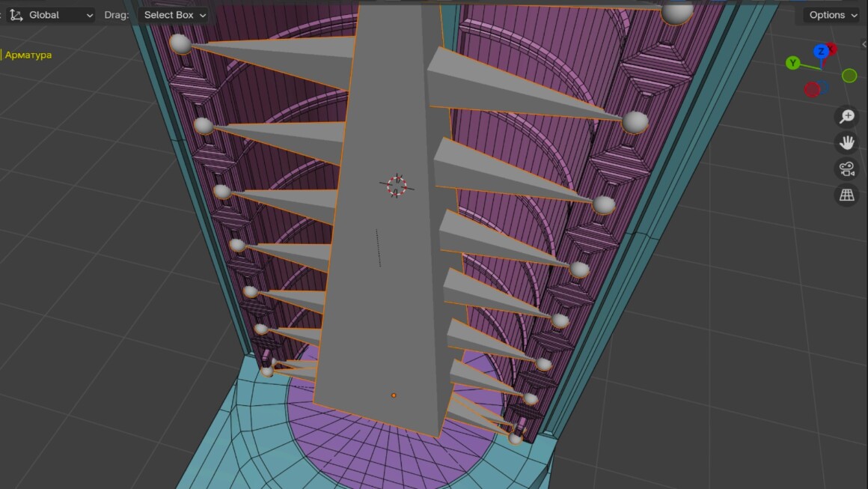
Task: Open the Global orientation dropdown
Action: [61, 15]
